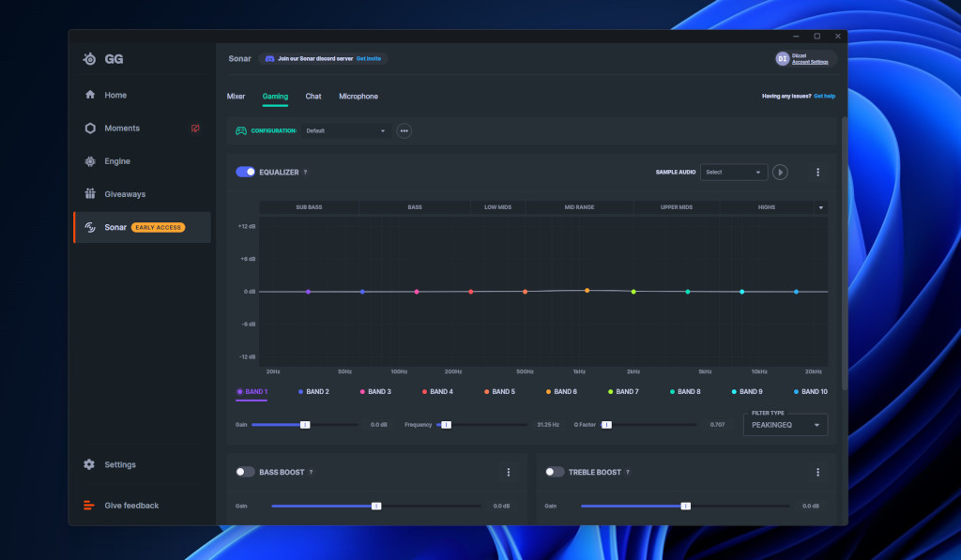Select the BAND 2 tab
This screenshot has height=560, width=961.
tap(313, 391)
